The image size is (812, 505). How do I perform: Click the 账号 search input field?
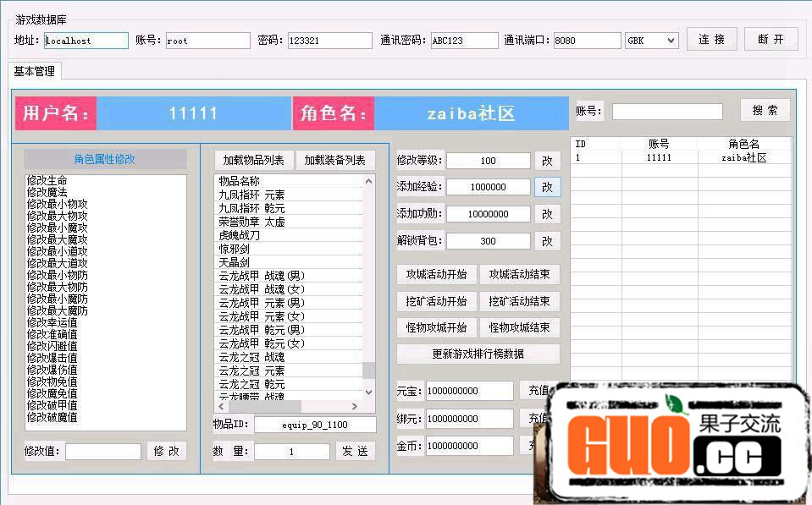point(667,112)
